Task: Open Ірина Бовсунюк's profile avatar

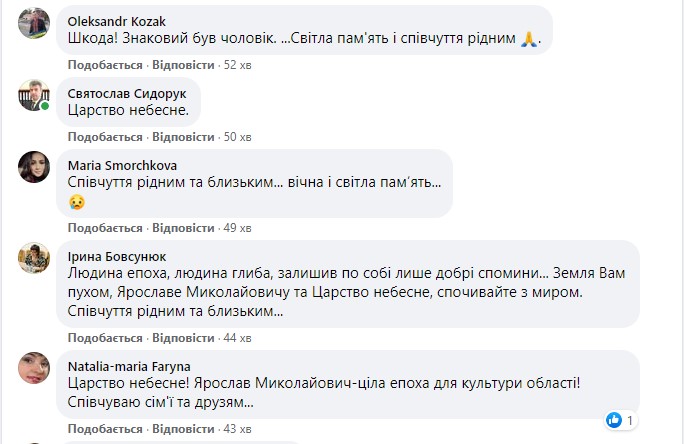Action: point(34,257)
